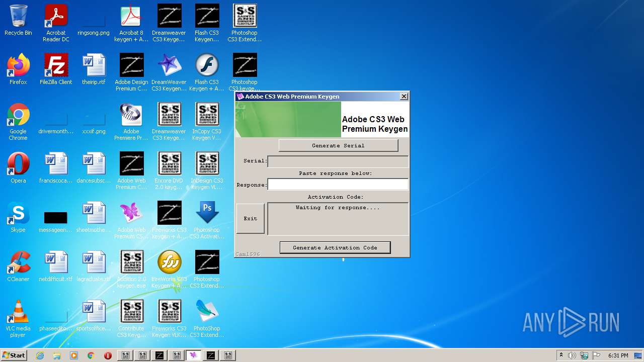
Task: Click the Generate Activation Code button
Action: click(x=335, y=247)
